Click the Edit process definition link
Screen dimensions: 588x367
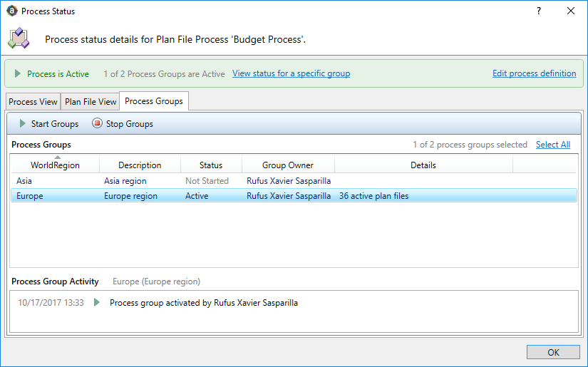(x=534, y=73)
